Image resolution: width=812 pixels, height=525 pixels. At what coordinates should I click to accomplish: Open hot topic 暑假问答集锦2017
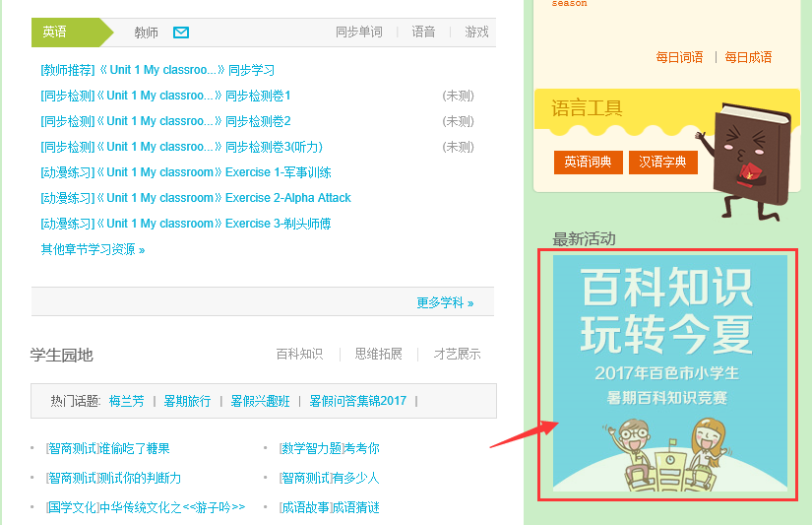click(x=357, y=401)
